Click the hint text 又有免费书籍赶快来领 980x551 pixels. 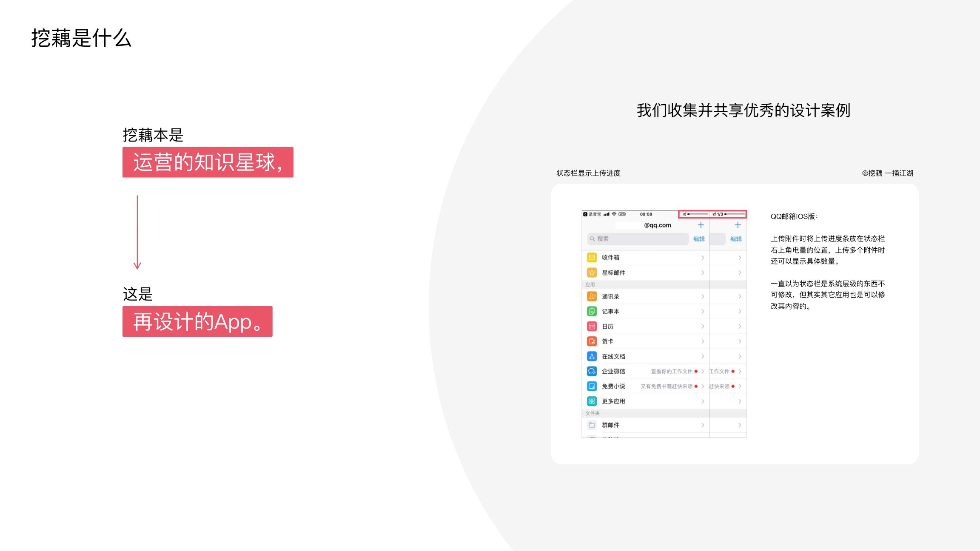tap(667, 386)
